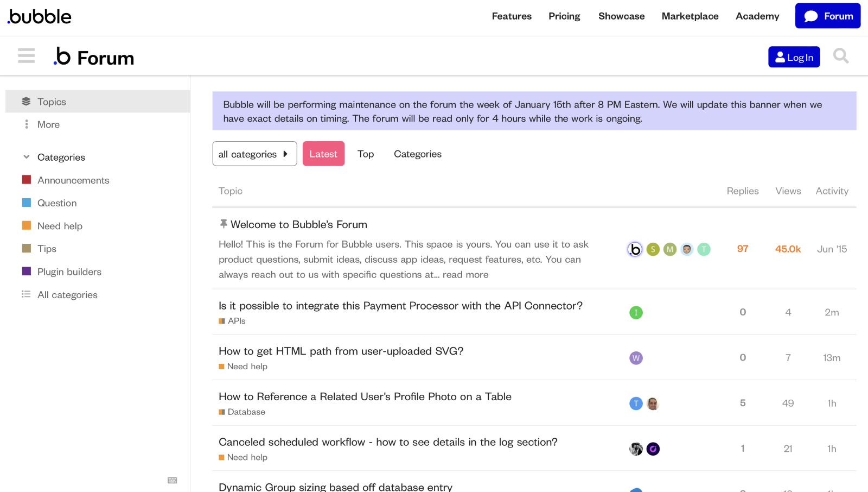The width and height of the screenshot is (868, 492).
Task: Expand the More sidebar menu
Action: pyautogui.click(x=98, y=124)
